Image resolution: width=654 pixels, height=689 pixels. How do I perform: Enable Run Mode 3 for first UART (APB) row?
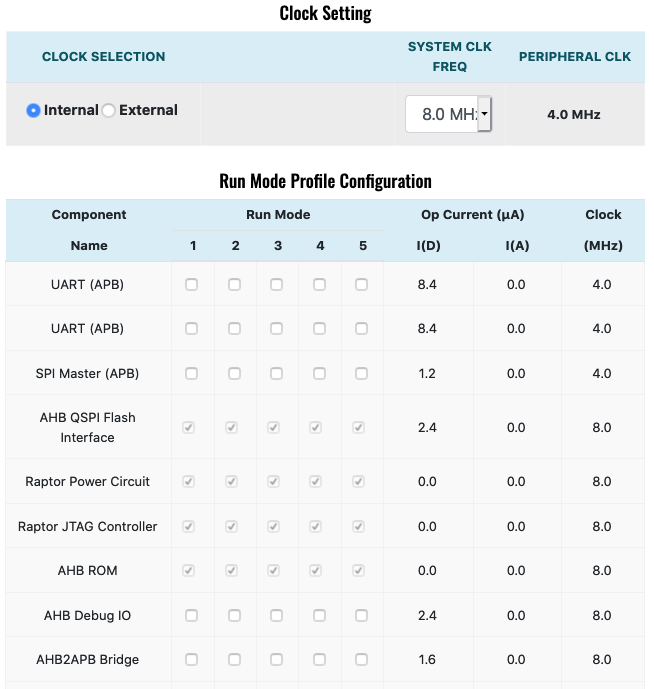pyautogui.click(x=276, y=285)
